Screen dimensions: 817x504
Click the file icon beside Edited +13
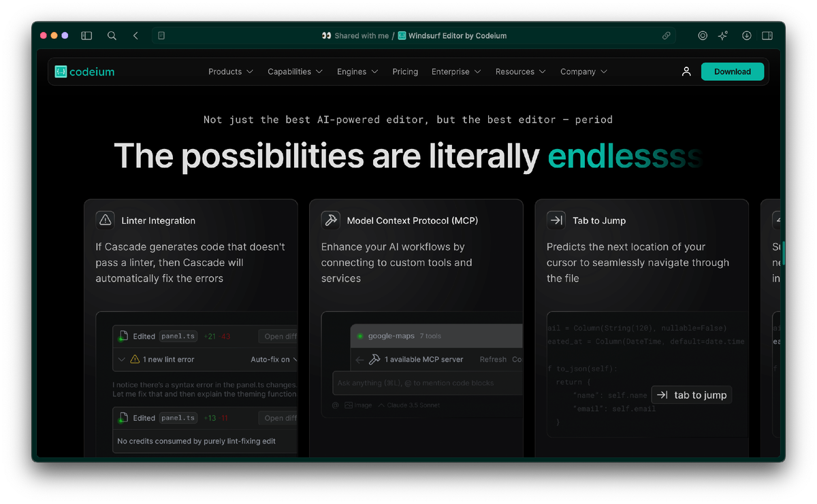123,418
